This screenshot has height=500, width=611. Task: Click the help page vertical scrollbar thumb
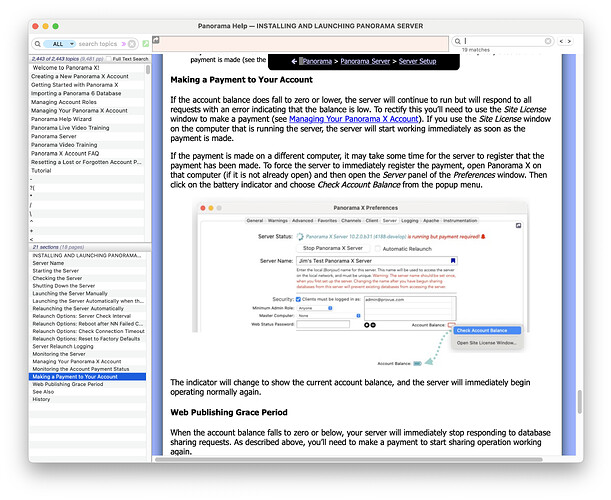[x=580, y=401]
